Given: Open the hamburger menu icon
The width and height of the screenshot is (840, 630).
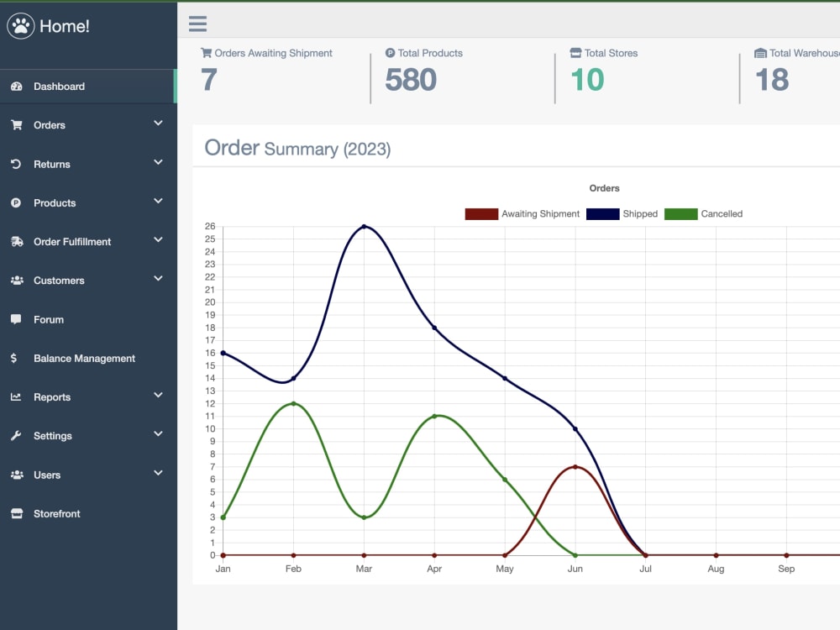Looking at the screenshot, I should (197, 24).
